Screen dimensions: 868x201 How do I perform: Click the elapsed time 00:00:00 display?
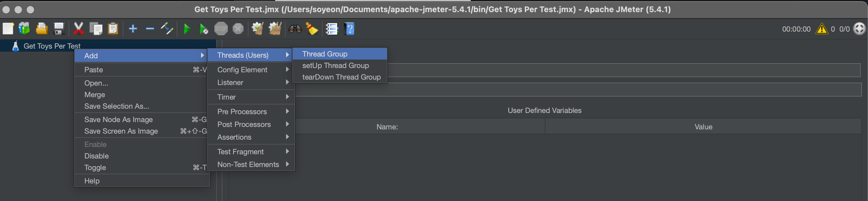(x=796, y=29)
